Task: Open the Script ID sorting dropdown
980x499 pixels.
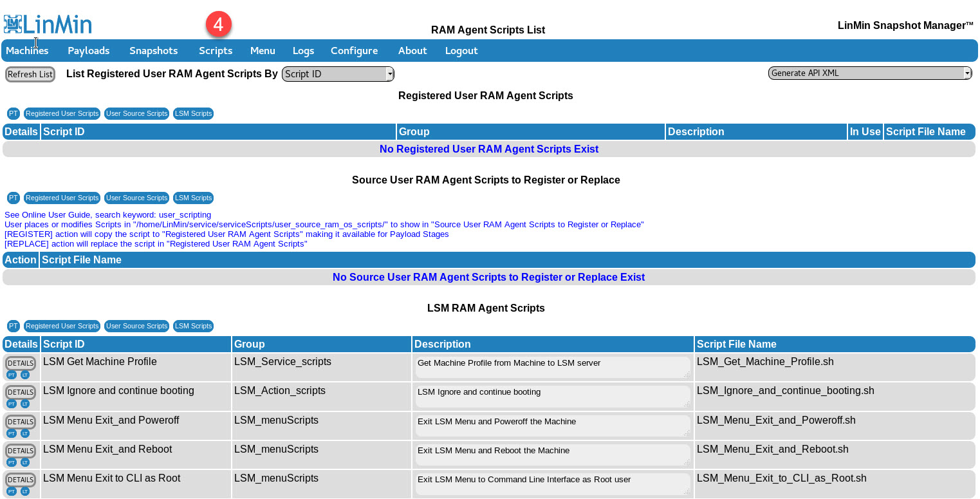Action: [338, 73]
